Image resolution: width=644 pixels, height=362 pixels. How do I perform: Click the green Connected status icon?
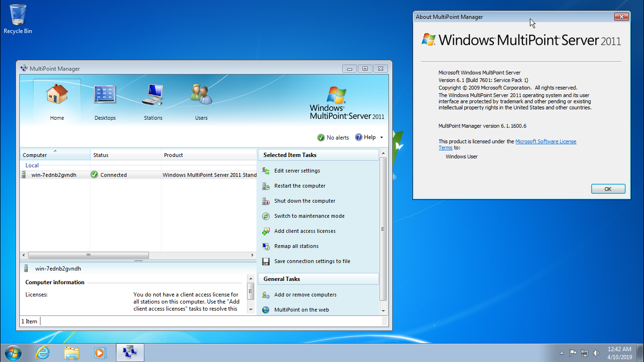pos(94,174)
